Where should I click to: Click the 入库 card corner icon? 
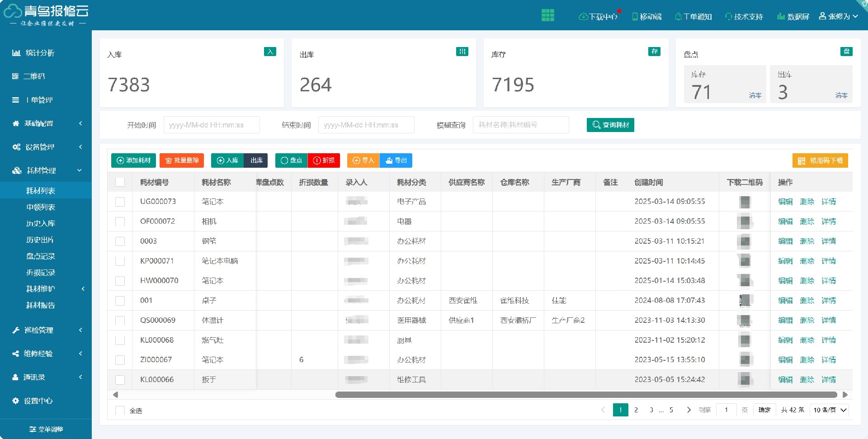(x=270, y=52)
